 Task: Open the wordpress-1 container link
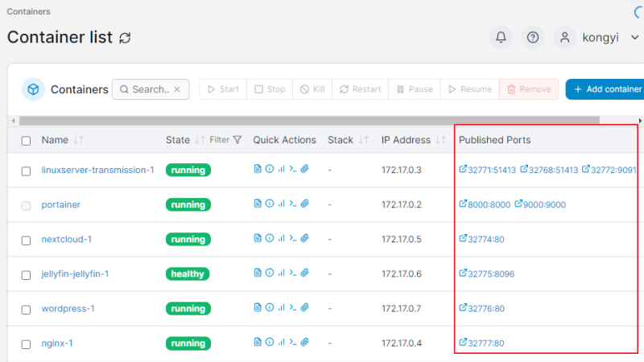coord(68,308)
